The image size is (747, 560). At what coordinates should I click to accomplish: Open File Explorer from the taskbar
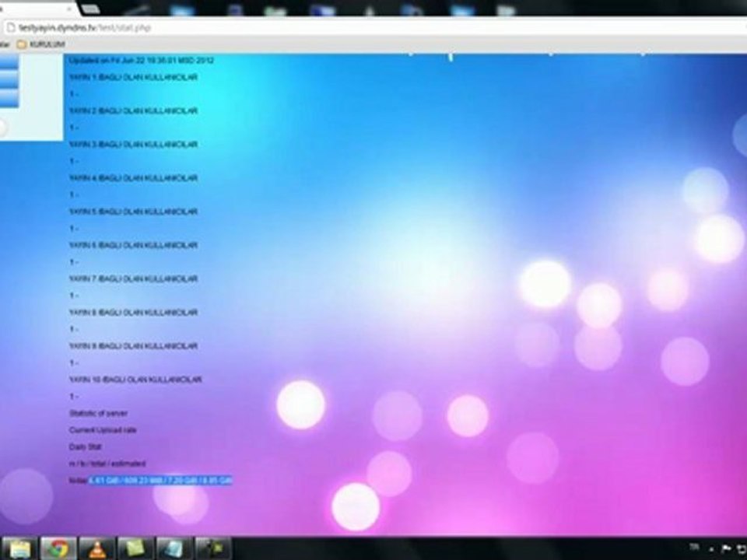coord(19,549)
